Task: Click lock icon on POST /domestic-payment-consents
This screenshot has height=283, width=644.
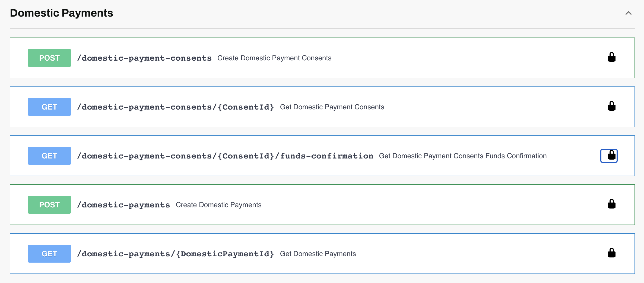Action: (611, 57)
